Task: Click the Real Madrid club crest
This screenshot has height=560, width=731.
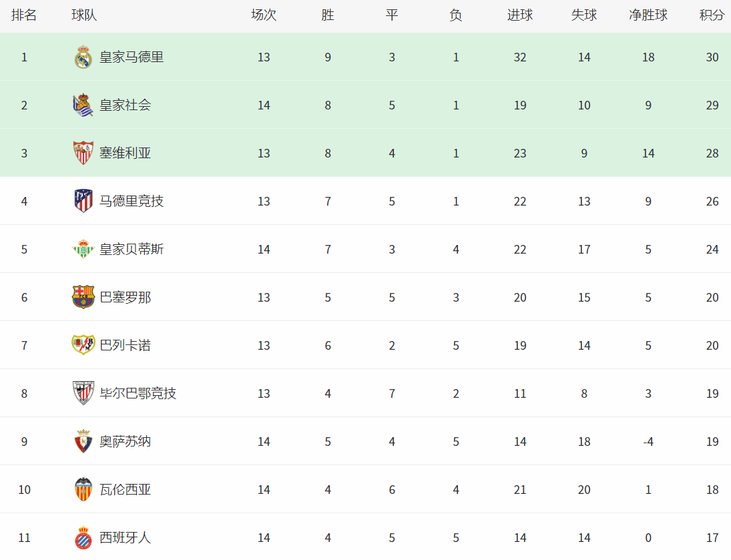Action: pos(83,57)
